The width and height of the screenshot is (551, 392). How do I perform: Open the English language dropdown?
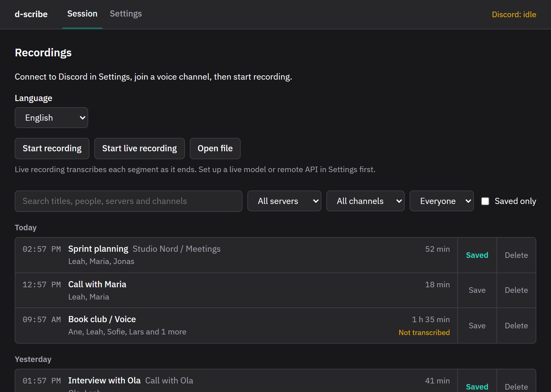tap(51, 118)
